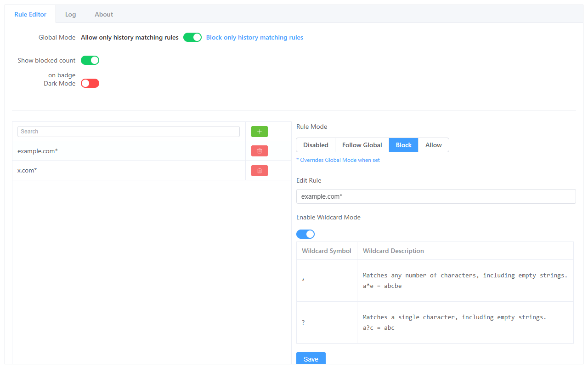Switch to the Rule Editor tab

click(30, 14)
